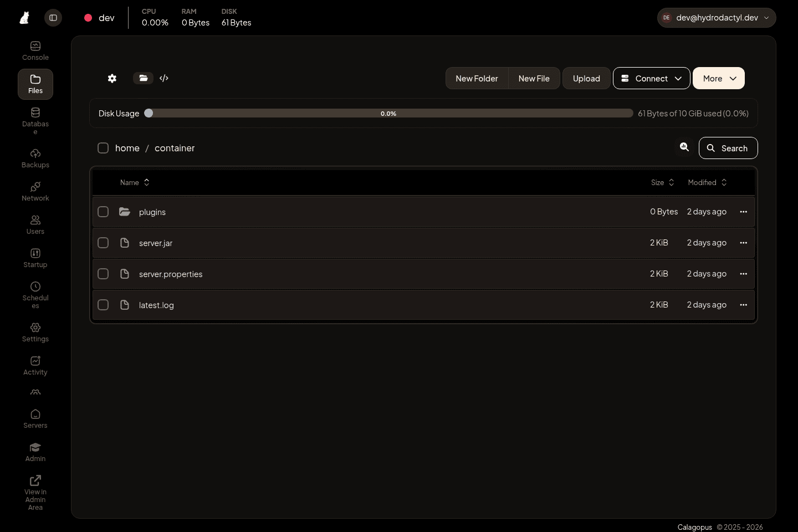Image resolution: width=798 pixels, height=532 pixels.
Task: Click the Calagopus logo in top-left corner
Action: click(24, 18)
